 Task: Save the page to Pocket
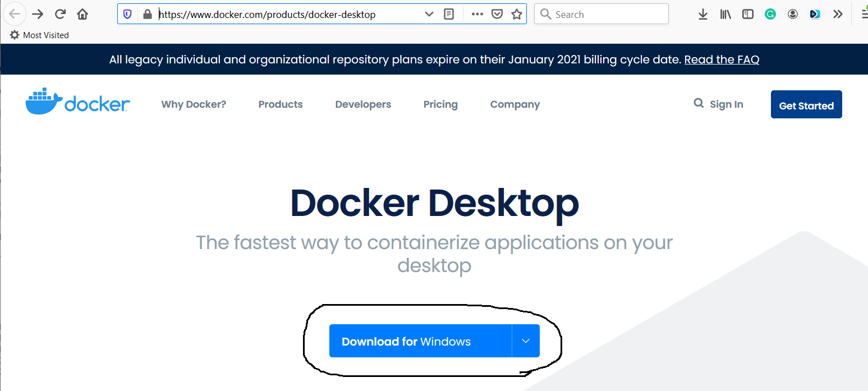click(497, 15)
